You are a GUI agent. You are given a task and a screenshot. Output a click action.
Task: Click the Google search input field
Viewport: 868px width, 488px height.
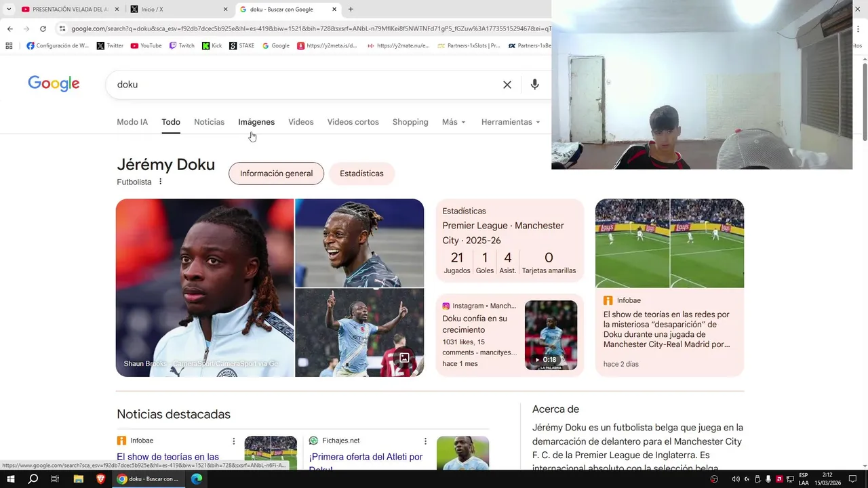point(305,85)
